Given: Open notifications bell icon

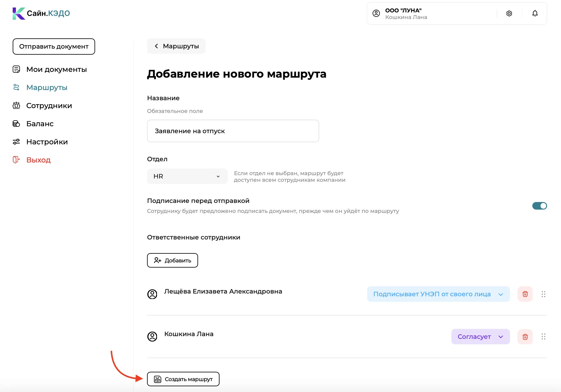Looking at the screenshot, I should click(x=535, y=13).
